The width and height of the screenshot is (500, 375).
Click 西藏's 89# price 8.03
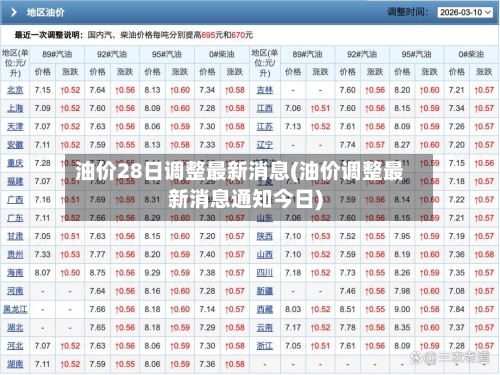coord(293,309)
